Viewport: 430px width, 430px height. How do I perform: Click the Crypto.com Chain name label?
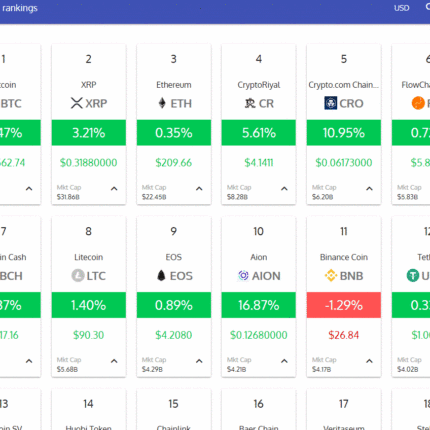tap(344, 85)
